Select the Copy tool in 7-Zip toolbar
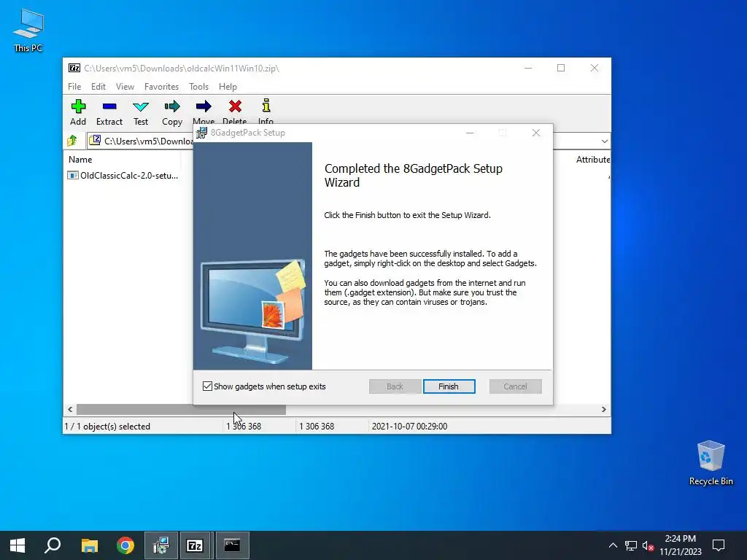 pos(172,106)
